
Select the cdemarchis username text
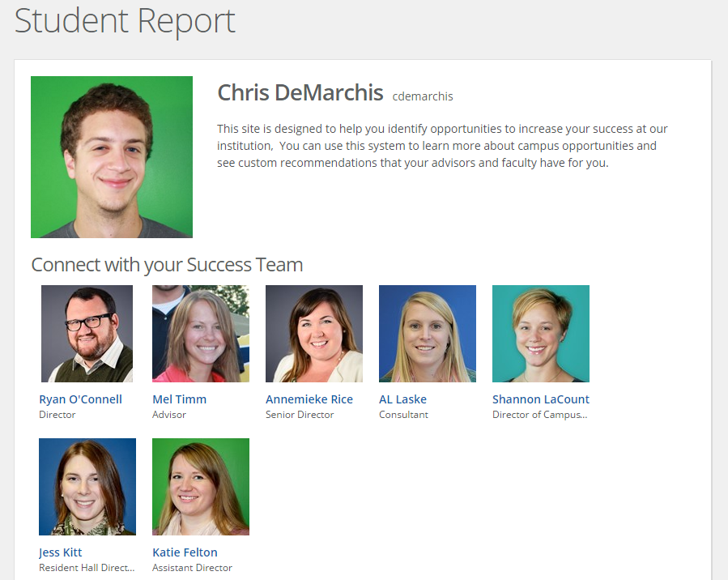[422, 96]
